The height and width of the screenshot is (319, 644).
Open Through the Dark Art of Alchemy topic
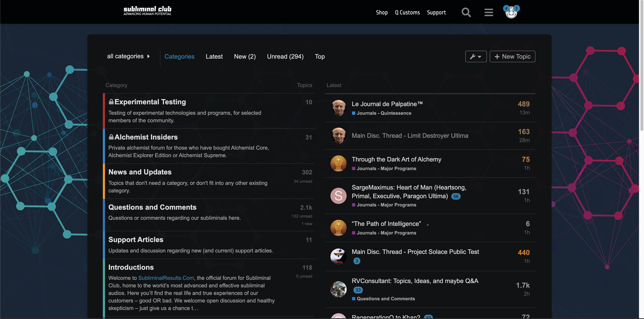point(396,159)
